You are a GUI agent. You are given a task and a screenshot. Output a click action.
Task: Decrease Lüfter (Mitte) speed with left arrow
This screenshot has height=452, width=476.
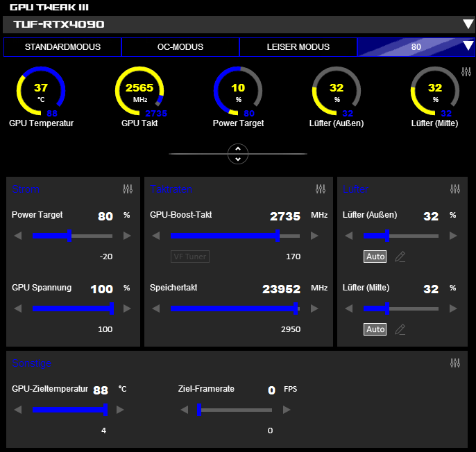tap(349, 308)
